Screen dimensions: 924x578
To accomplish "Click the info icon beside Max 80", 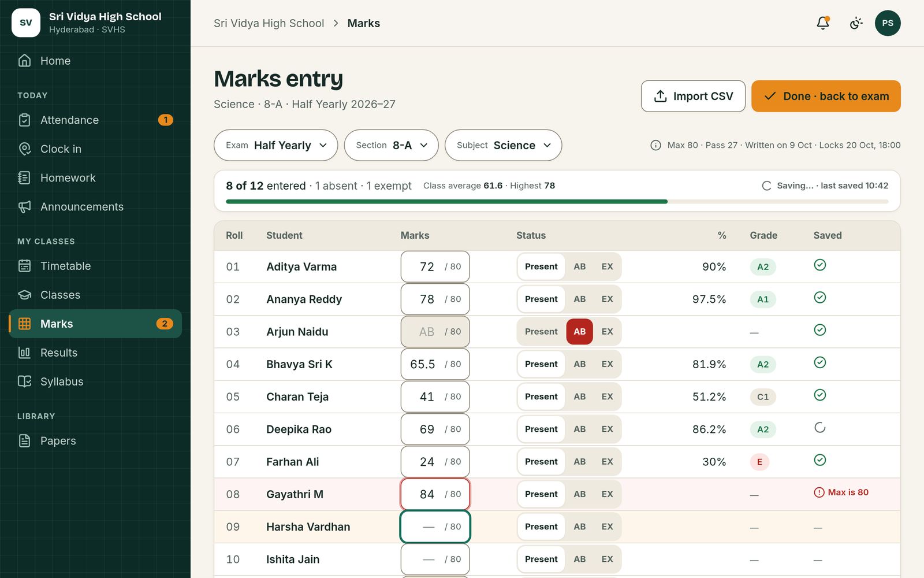I will pos(655,146).
